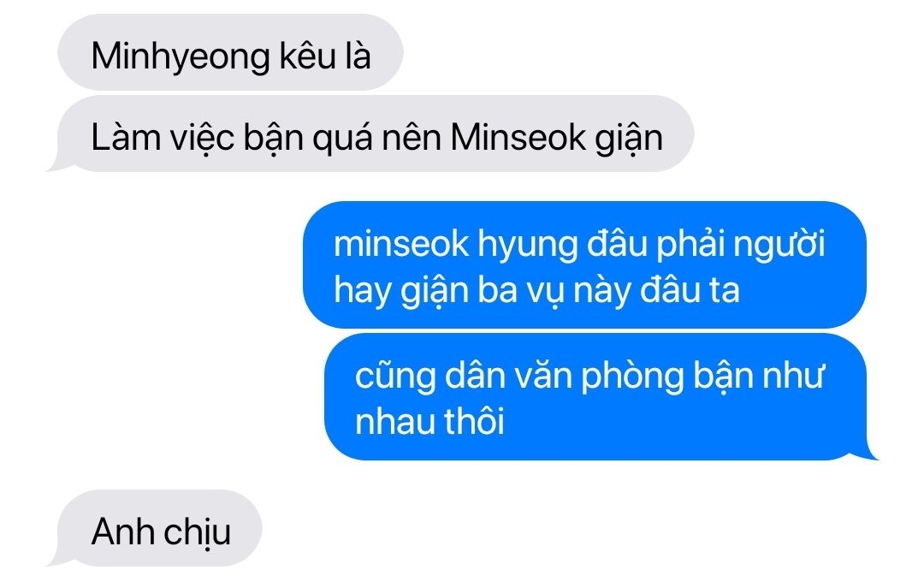The width and height of the screenshot is (924, 576).
Task: Click the word "phòng" in the lower blue bubble
Action: pyautogui.click(x=632, y=377)
